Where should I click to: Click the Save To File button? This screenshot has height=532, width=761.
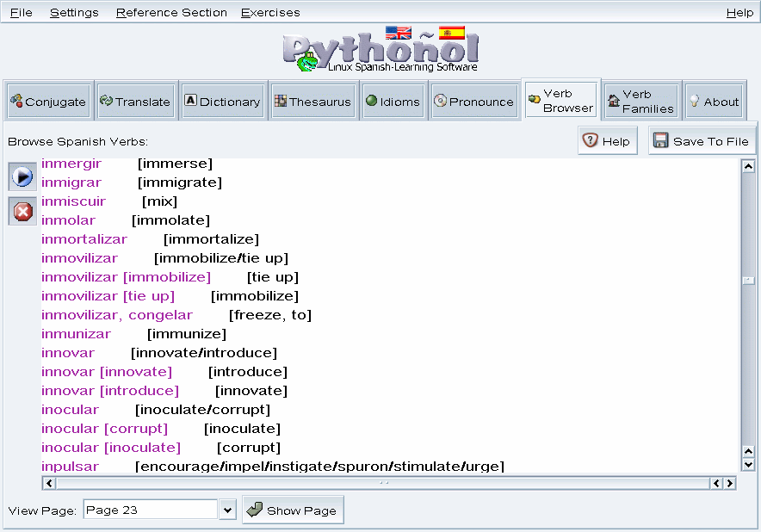pyautogui.click(x=701, y=141)
